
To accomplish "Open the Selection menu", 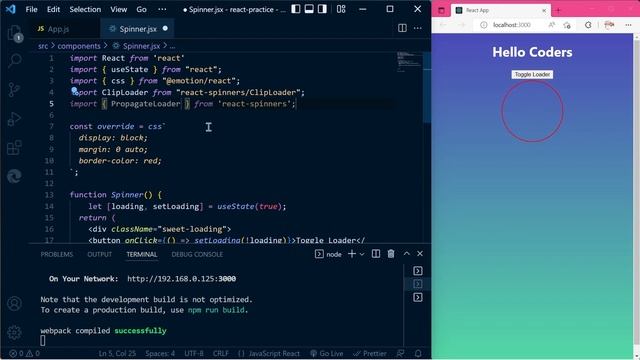I will (x=85, y=9).
